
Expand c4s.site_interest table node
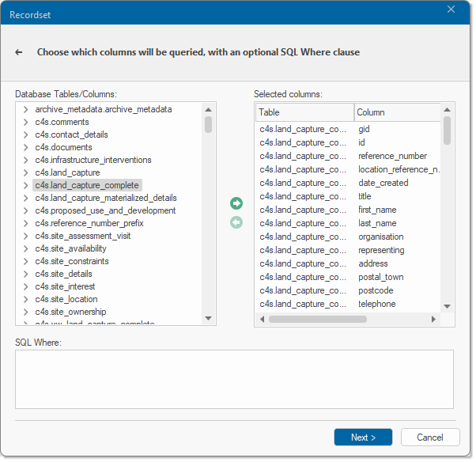click(x=26, y=286)
